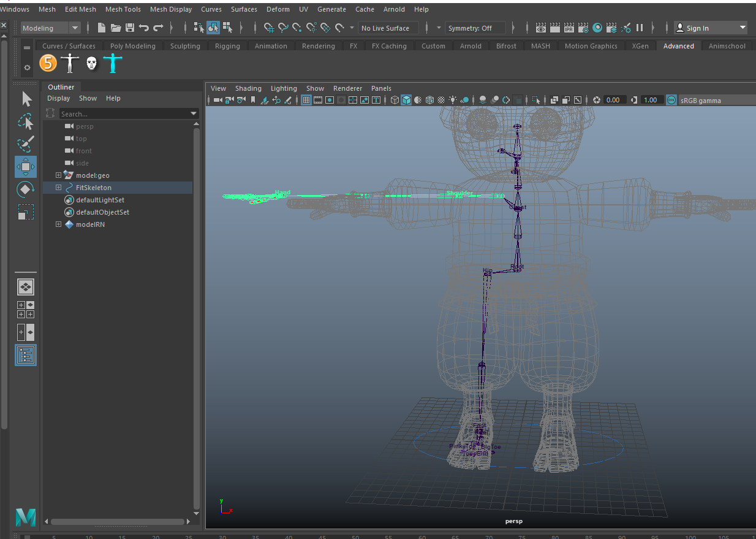Screen dimensions: 756x539
Task: Switch to the Animschool shelf tab
Action: pyautogui.click(x=727, y=46)
